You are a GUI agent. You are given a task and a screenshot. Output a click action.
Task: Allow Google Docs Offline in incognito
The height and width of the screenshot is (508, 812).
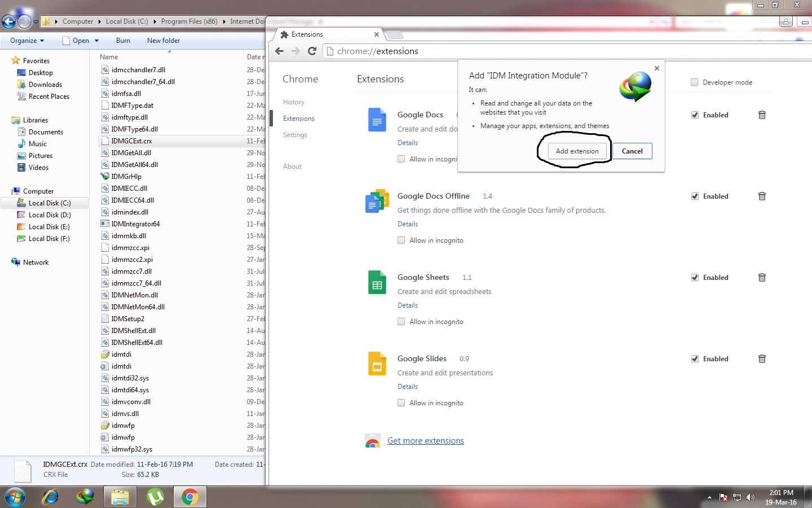pyautogui.click(x=401, y=240)
